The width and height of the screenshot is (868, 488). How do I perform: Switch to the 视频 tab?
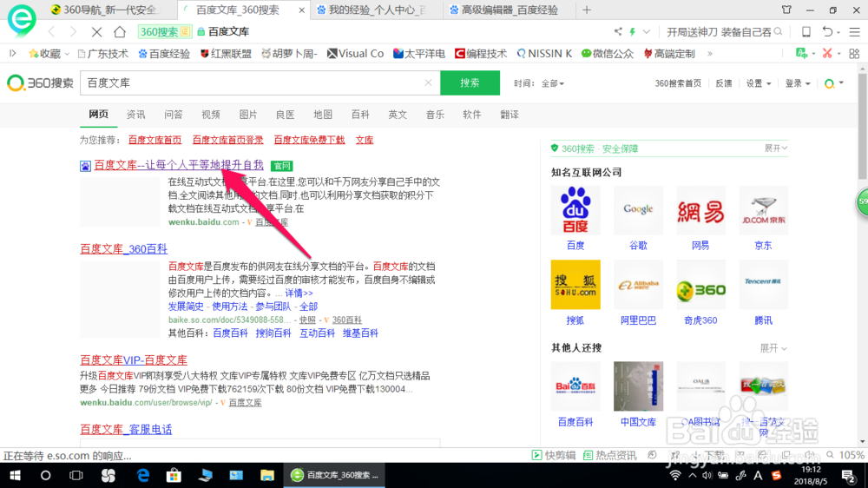(x=211, y=115)
